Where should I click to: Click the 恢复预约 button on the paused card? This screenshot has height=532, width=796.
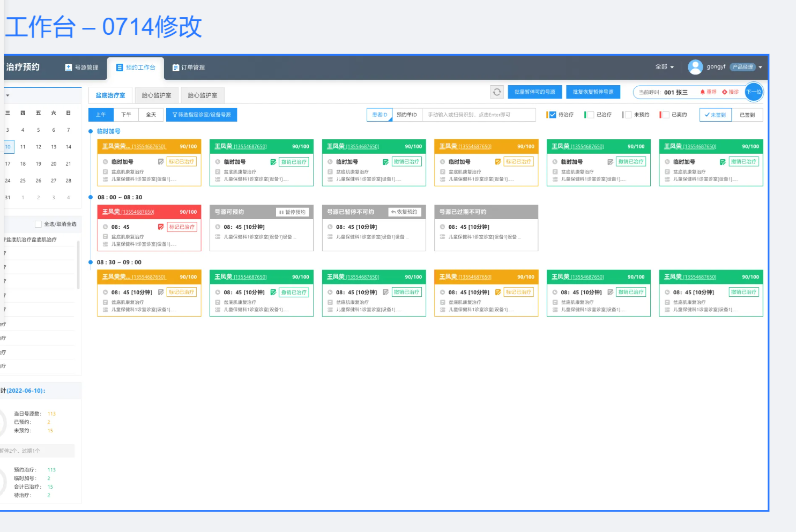(x=405, y=212)
